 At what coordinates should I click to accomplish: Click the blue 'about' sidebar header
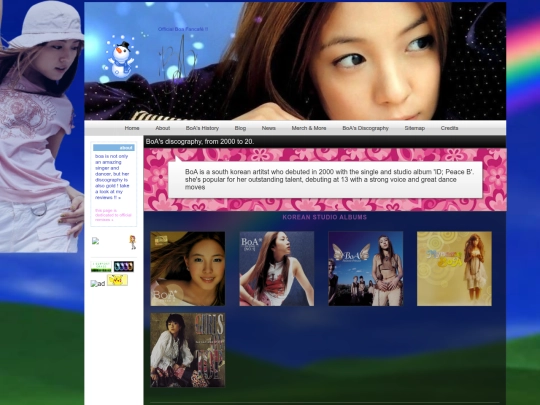coord(114,148)
